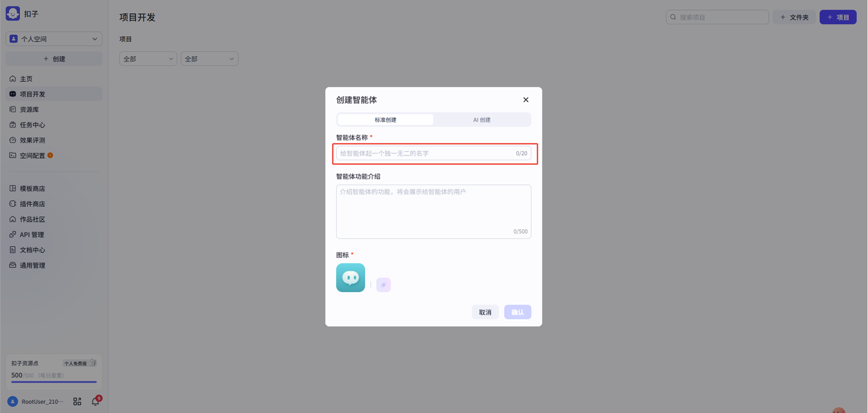868x413 pixels.
Task: Open the 个人空间 workspace dropdown
Action: 54,39
